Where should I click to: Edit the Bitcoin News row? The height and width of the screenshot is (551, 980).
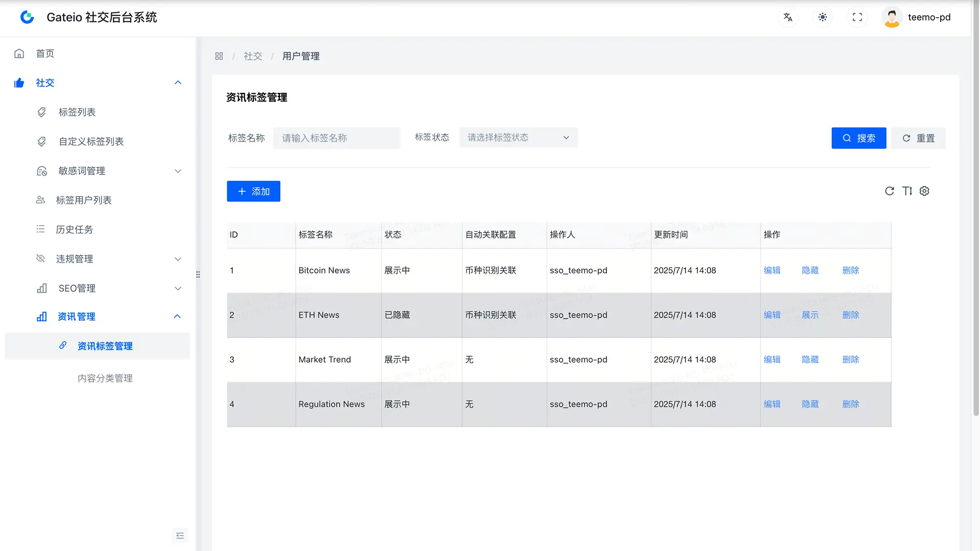tap(772, 270)
